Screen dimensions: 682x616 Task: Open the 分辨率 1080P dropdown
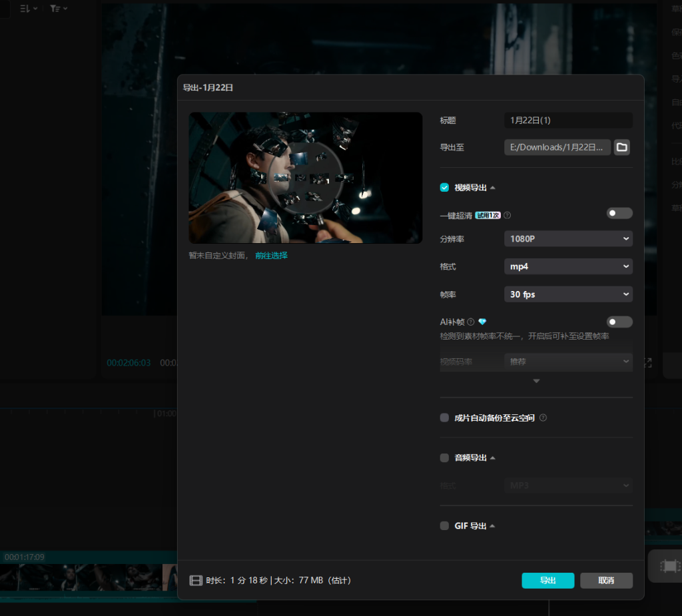click(568, 238)
